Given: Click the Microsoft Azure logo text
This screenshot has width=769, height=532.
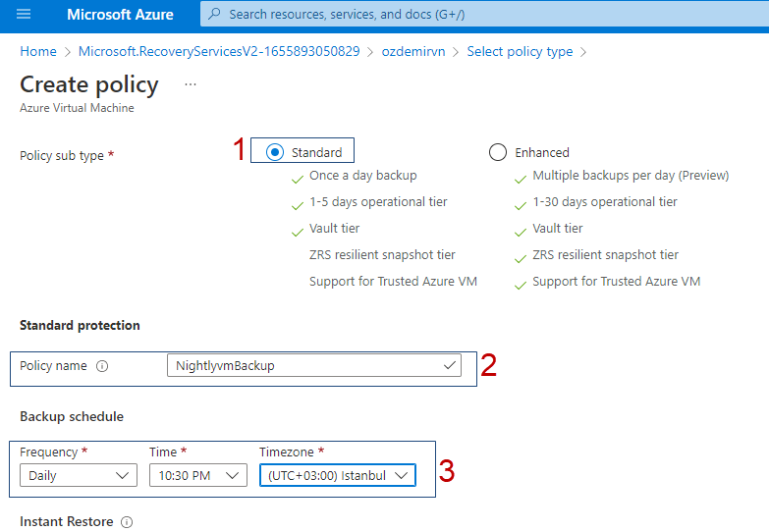Looking at the screenshot, I should 120,14.
